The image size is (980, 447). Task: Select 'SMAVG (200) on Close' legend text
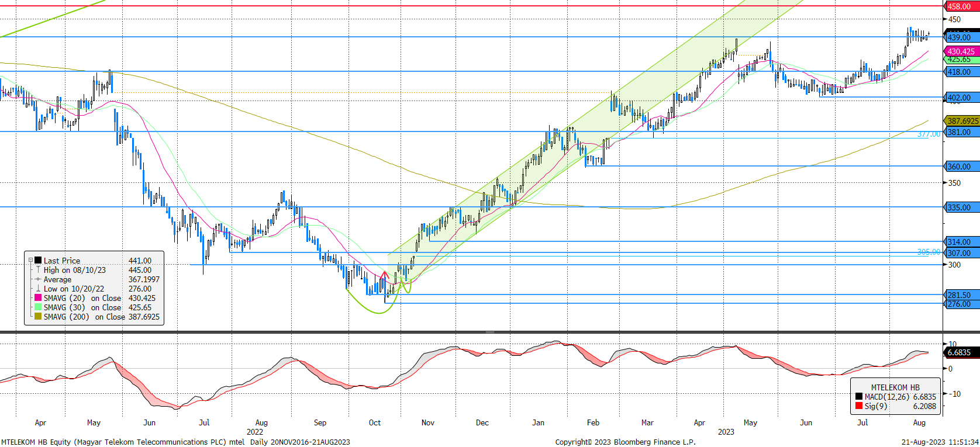click(84, 317)
